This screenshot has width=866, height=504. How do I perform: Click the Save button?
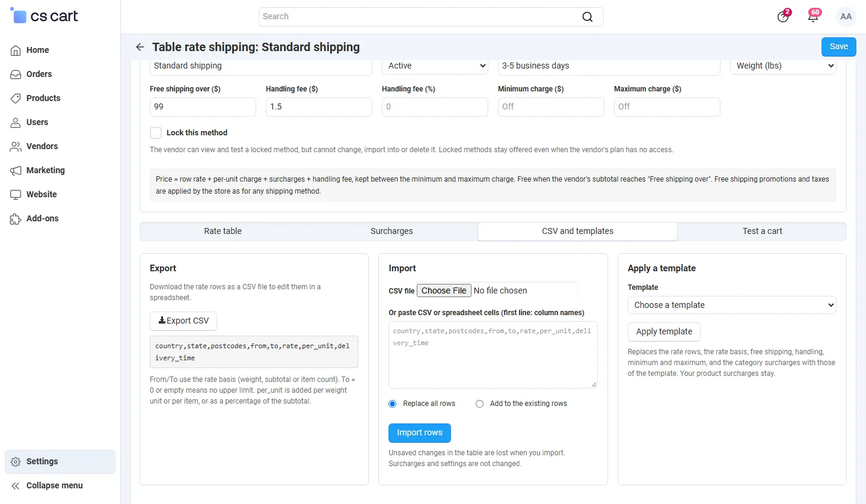838,47
